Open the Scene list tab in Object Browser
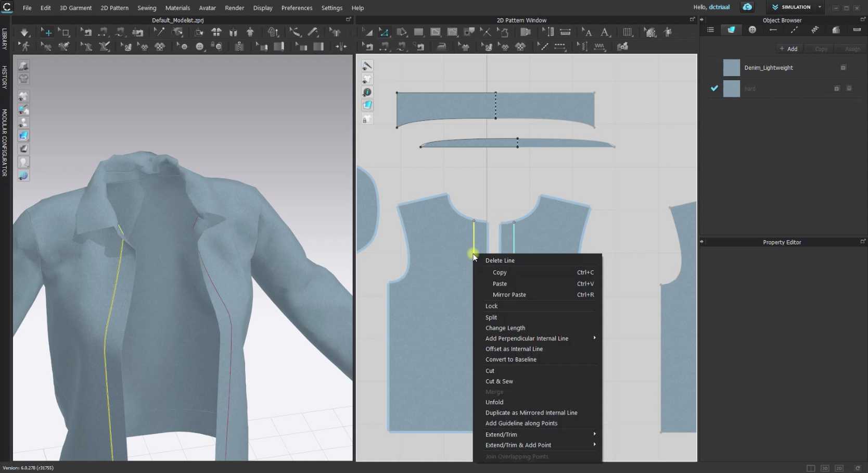This screenshot has width=868, height=473. [710, 30]
